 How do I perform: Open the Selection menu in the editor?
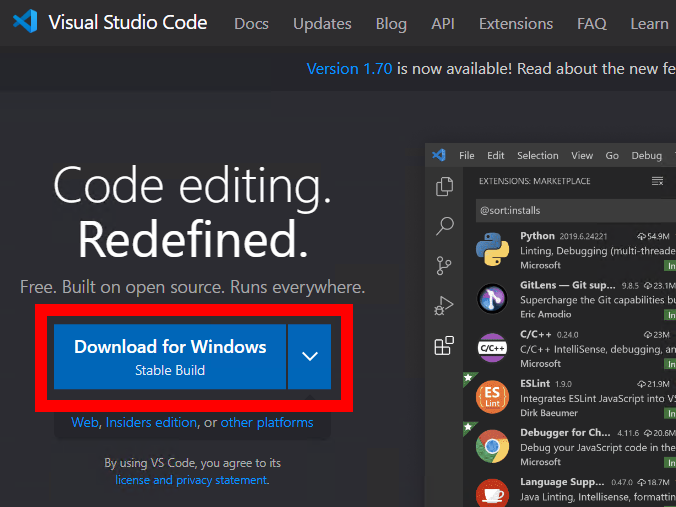(538, 155)
